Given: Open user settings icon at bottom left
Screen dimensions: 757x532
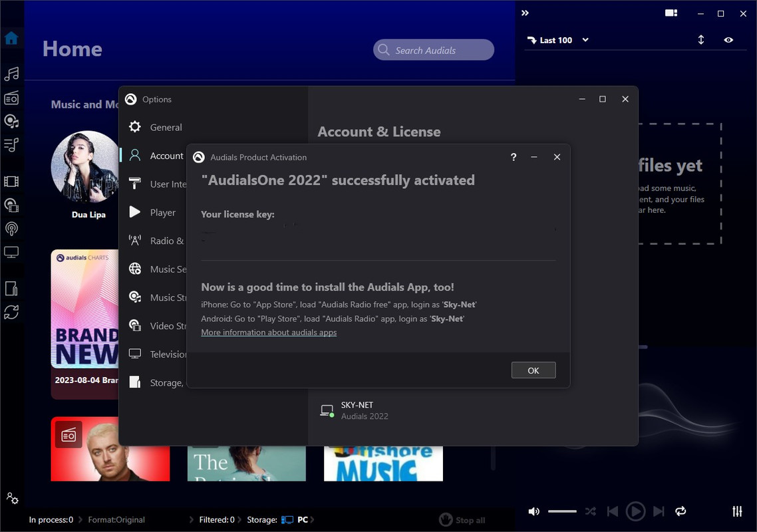Looking at the screenshot, I should pyautogui.click(x=12, y=497).
